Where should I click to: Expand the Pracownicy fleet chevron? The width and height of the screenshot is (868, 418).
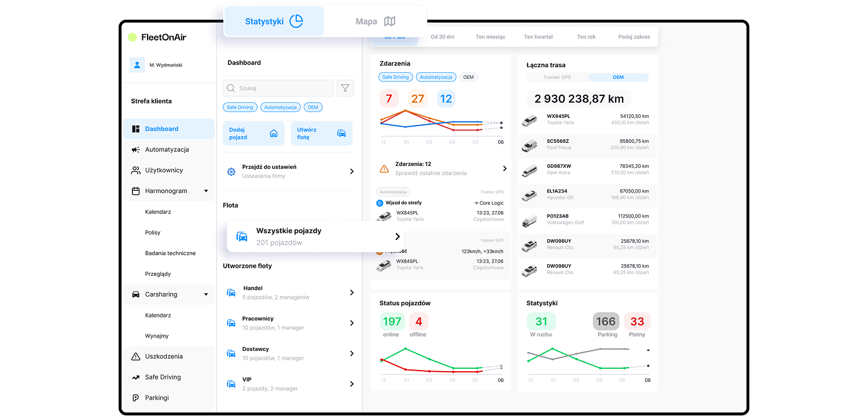tap(352, 323)
